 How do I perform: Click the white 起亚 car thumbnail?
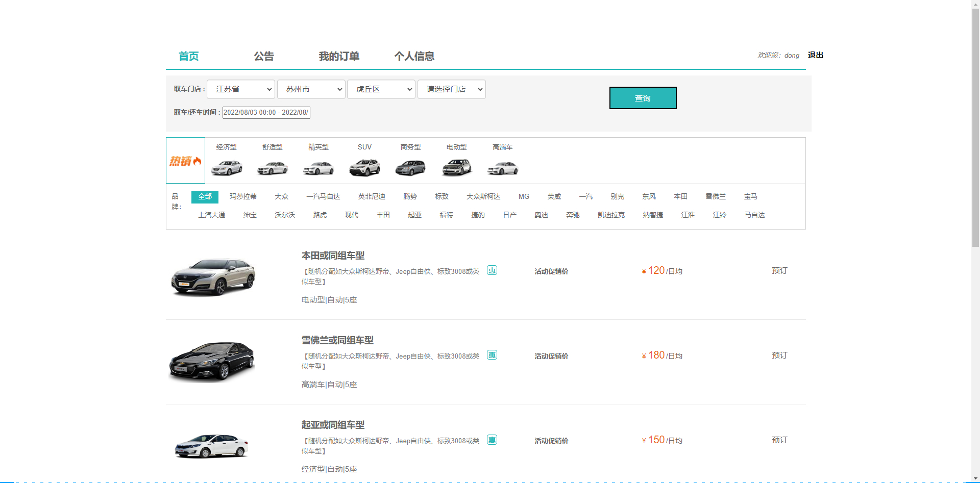click(211, 446)
